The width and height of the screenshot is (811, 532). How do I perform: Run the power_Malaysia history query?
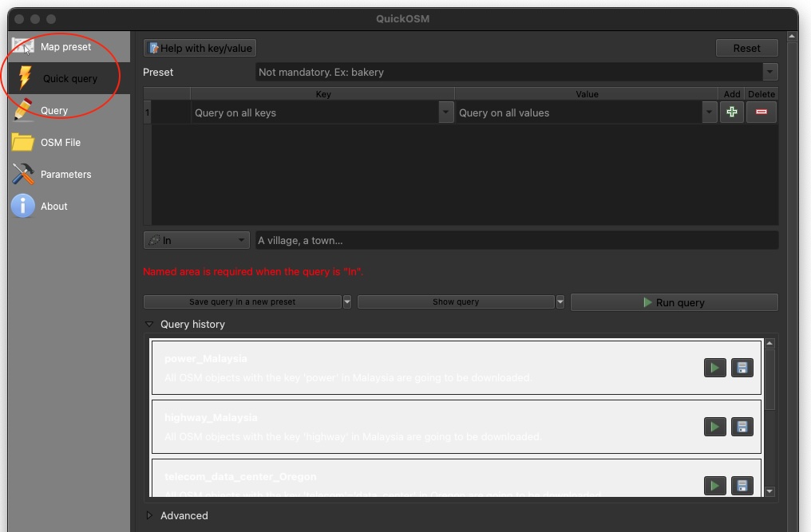tap(714, 368)
